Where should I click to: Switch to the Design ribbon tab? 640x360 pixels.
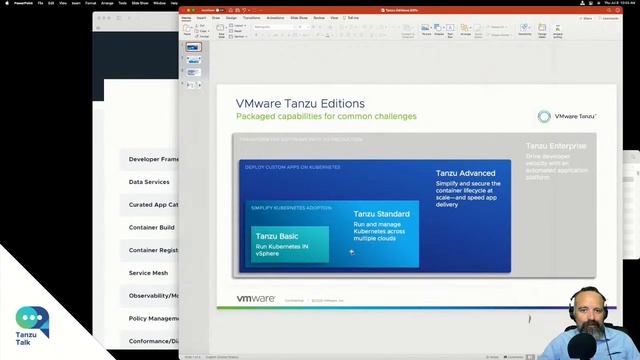[231, 18]
